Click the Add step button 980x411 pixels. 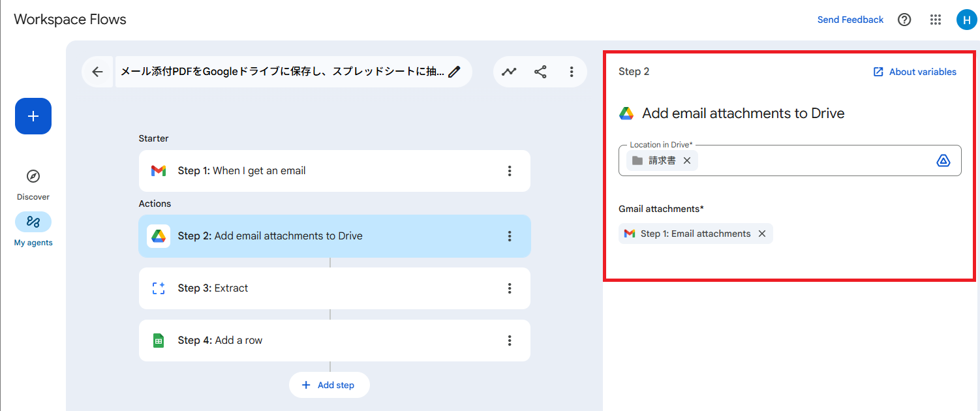pos(329,385)
